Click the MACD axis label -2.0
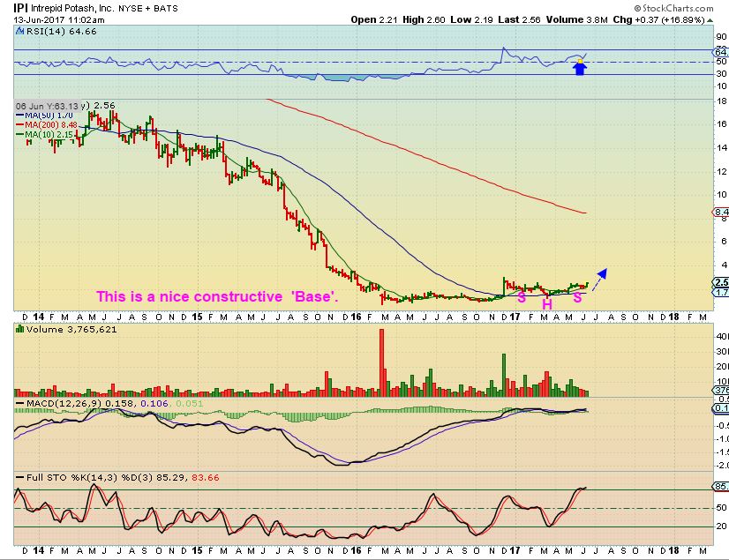 [722, 466]
